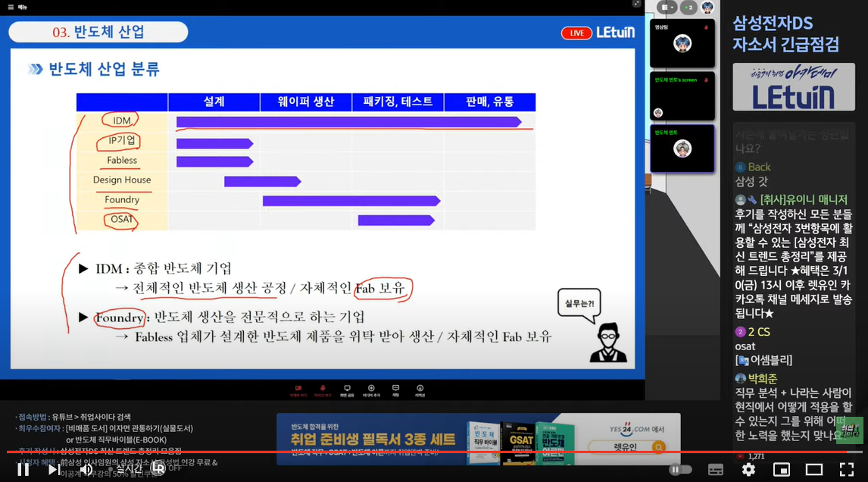Click the 패키징, 테스트 column header
Viewport: 868px width, 482px height.
pos(398,102)
